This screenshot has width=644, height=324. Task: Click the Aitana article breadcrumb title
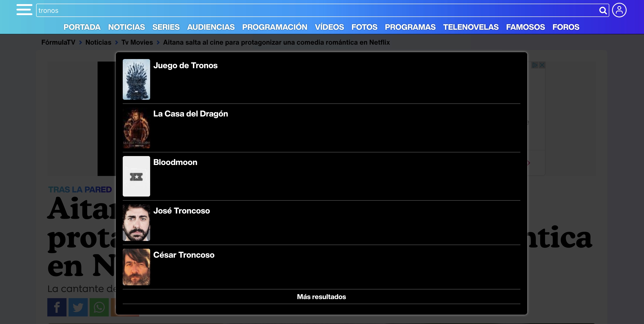tap(277, 42)
